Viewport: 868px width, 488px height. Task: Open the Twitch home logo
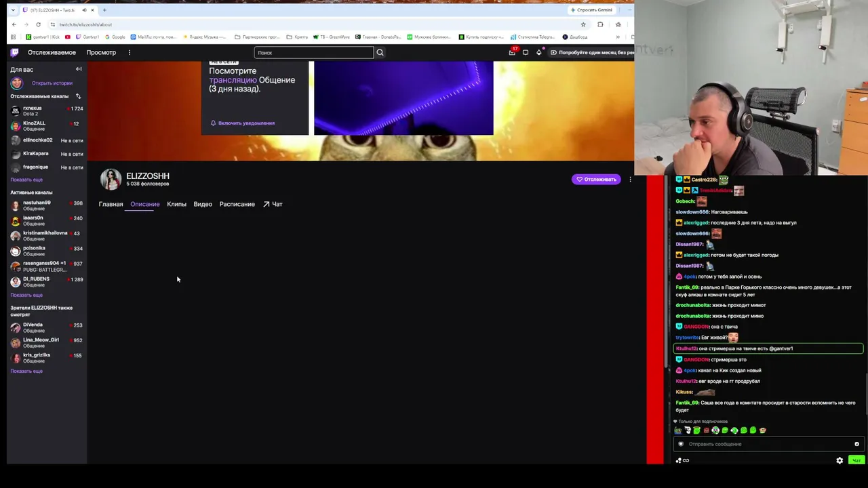14,52
